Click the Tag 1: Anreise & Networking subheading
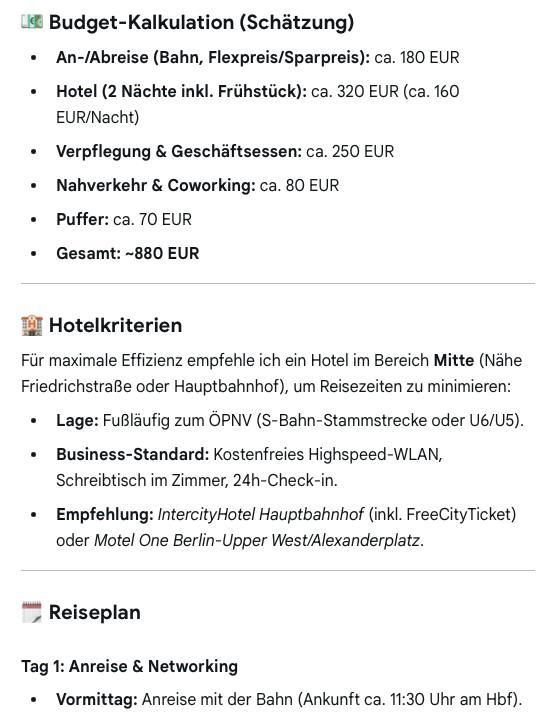556x717 pixels. pyautogui.click(x=129, y=666)
